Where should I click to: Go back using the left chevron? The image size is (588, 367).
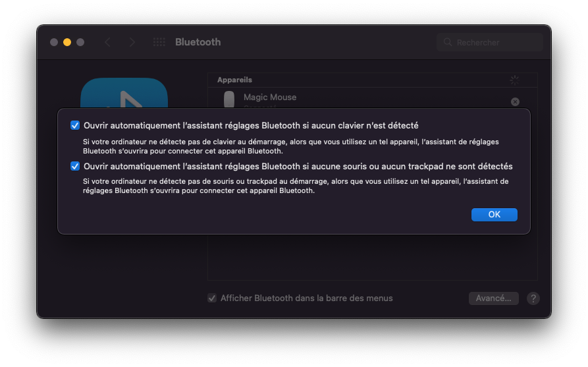(x=107, y=42)
